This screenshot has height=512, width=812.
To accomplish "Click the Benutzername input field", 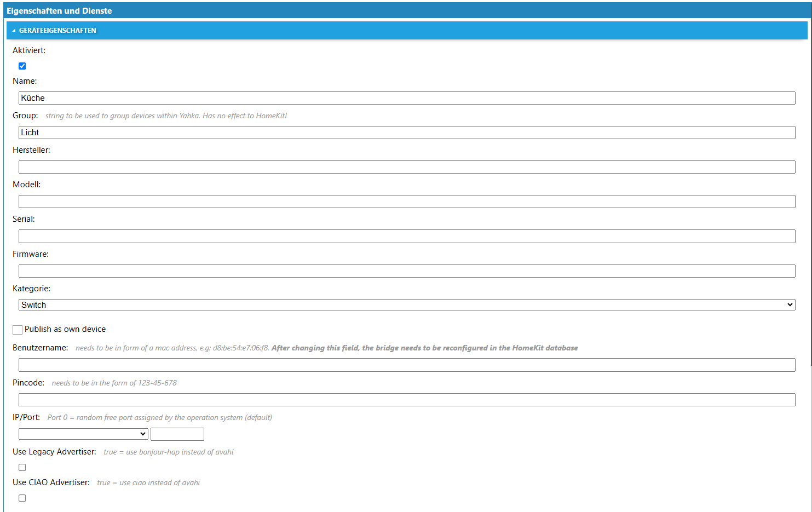I will [406, 365].
